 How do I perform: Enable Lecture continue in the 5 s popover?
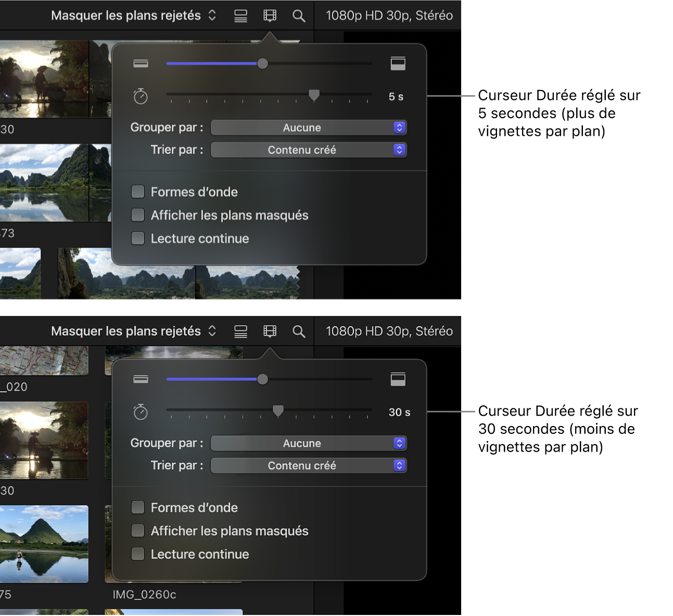tap(138, 238)
